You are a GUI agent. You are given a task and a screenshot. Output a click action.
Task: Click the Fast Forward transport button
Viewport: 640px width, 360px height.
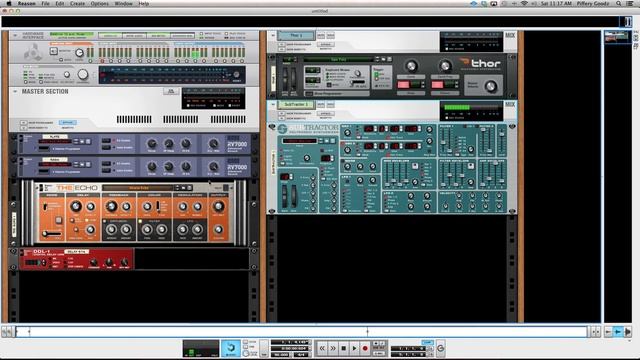pyautogui.click(x=333, y=348)
